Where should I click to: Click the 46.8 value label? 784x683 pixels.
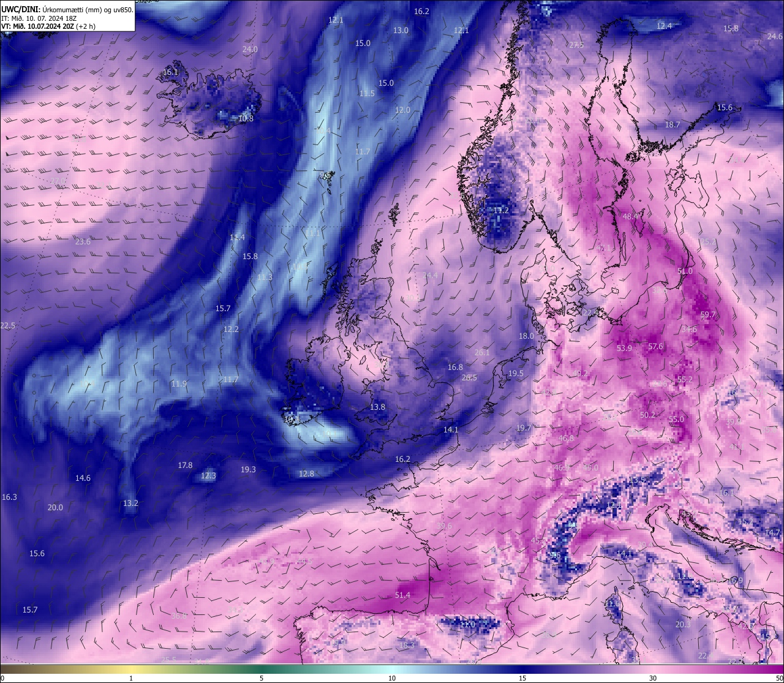click(x=566, y=438)
